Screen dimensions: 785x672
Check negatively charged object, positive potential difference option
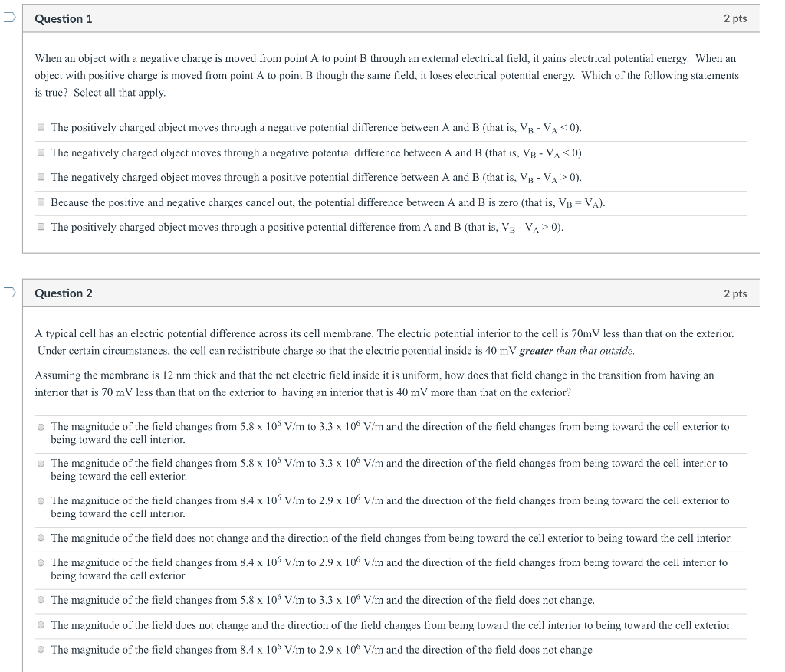click(x=41, y=178)
